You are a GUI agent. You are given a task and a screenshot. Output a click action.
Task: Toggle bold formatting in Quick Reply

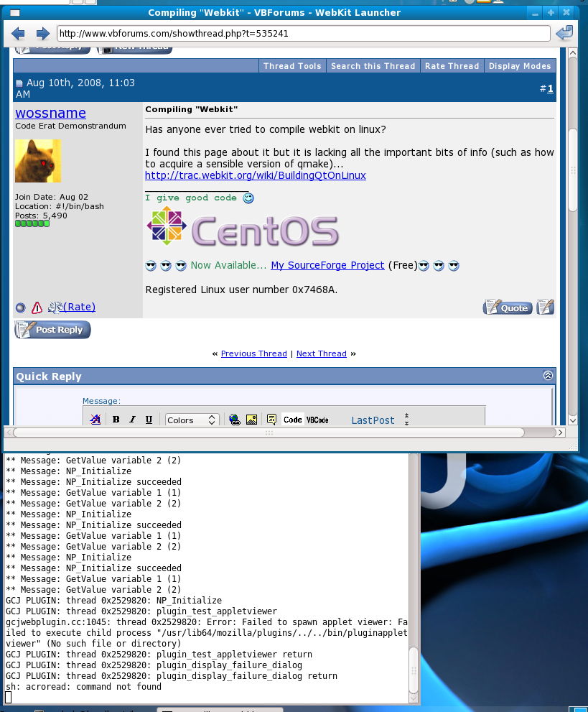pos(116,420)
